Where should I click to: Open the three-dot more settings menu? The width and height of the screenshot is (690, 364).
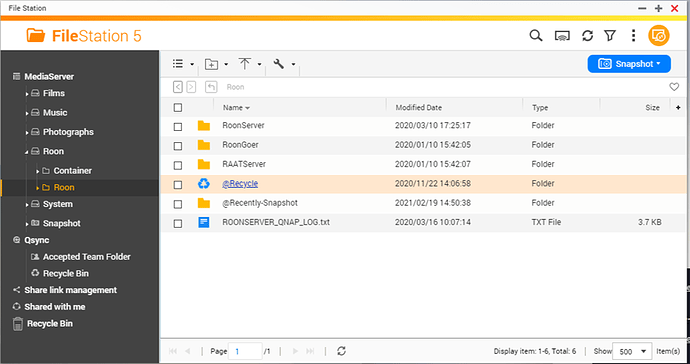(633, 36)
